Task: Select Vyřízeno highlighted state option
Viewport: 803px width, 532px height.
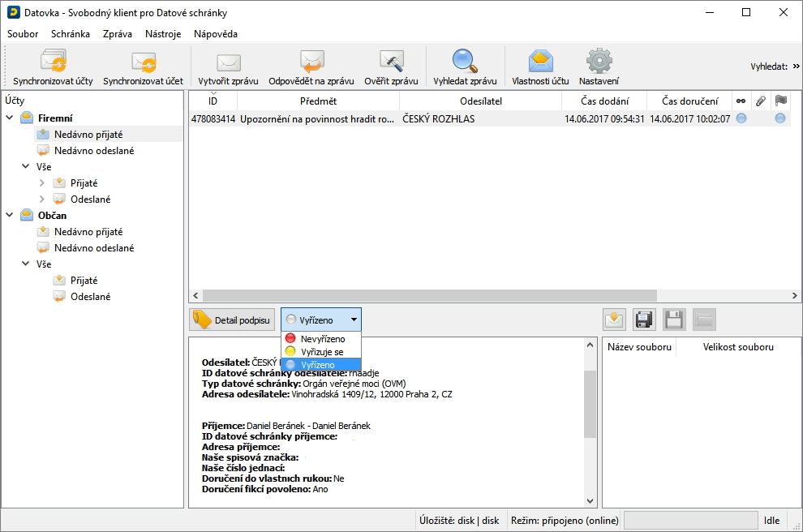Action: [x=322, y=365]
